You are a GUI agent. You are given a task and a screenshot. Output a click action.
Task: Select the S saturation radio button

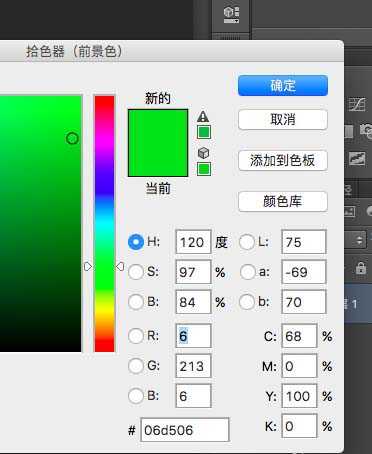pyautogui.click(x=136, y=272)
